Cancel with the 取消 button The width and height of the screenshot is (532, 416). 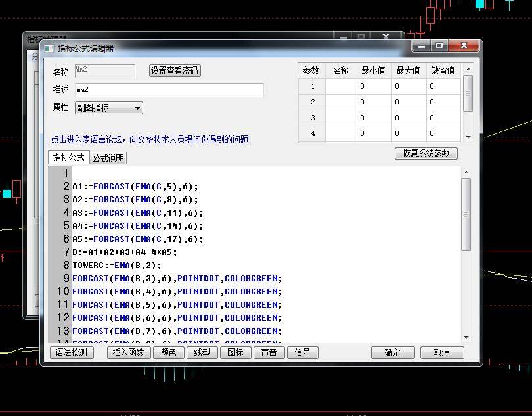[442, 352]
